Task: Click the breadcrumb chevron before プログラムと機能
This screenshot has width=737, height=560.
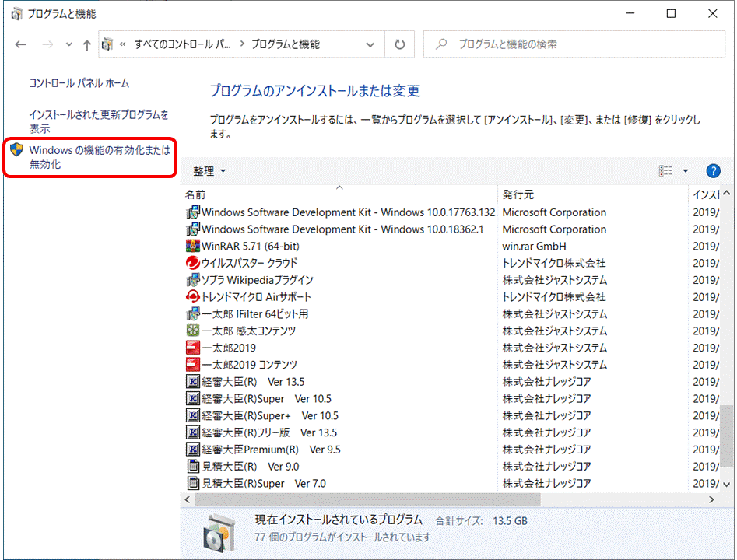Action: tap(242, 44)
